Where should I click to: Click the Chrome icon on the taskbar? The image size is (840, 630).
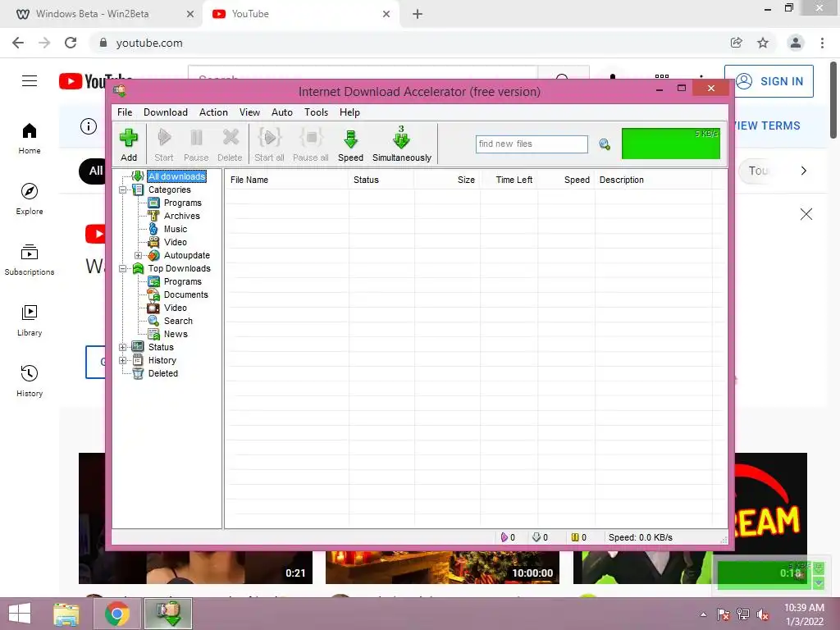click(117, 614)
